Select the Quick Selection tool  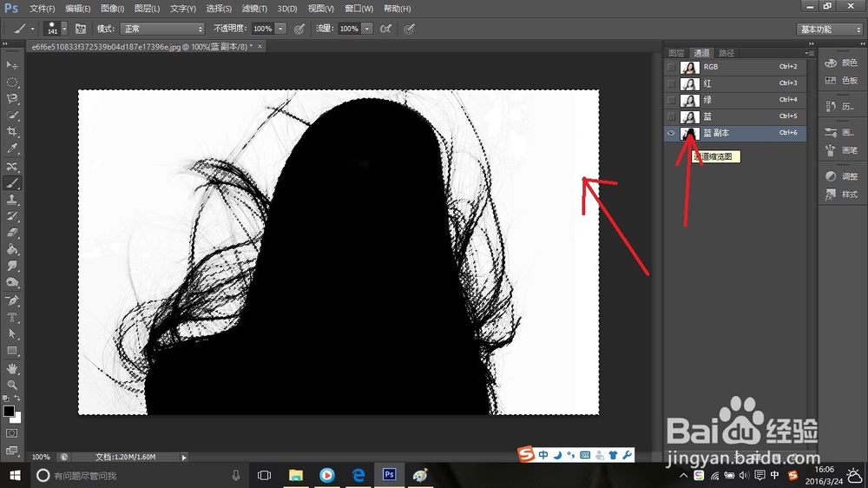11,115
